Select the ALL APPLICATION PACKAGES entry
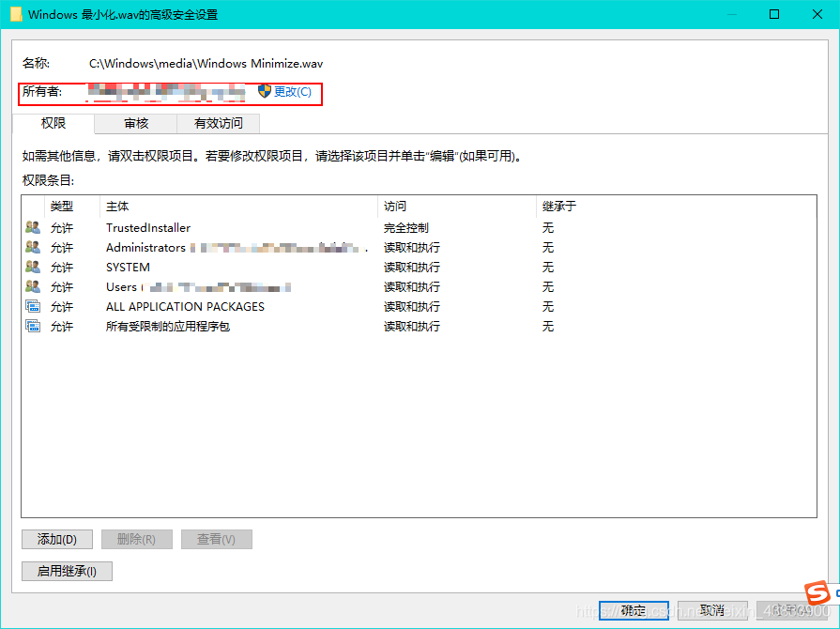 pos(419,306)
